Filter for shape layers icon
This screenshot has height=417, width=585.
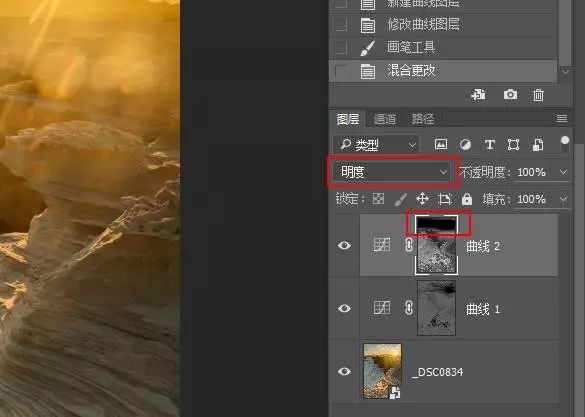[513, 144]
